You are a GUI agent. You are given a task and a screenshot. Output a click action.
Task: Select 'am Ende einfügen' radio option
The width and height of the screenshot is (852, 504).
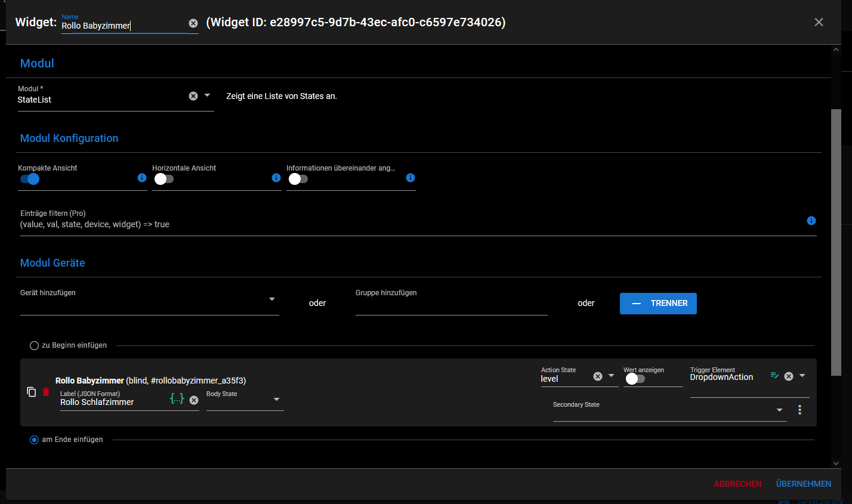pos(34,440)
